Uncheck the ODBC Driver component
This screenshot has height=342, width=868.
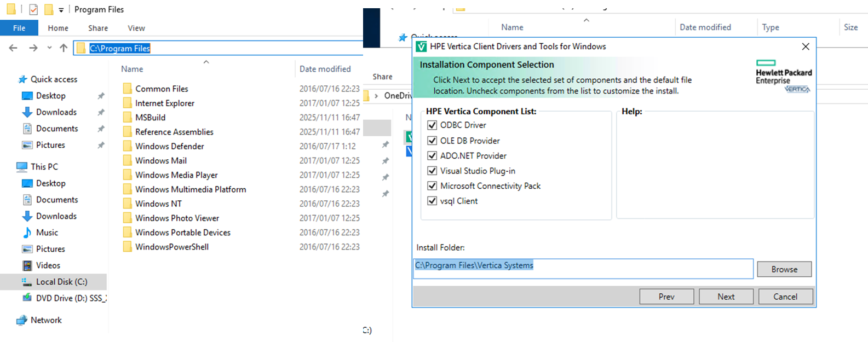click(x=432, y=125)
